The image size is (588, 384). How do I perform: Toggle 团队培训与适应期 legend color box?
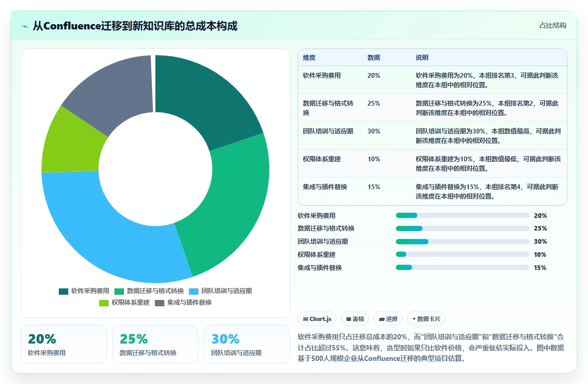click(x=194, y=292)
